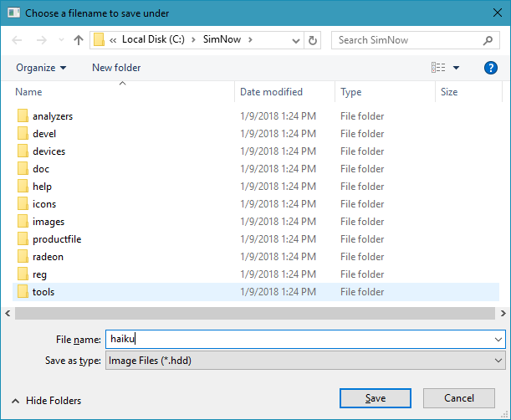Expand address bar previous locations dropdown
Image resolution: width=511 pixels, height=420 pixels.
[x=296, y=40]
